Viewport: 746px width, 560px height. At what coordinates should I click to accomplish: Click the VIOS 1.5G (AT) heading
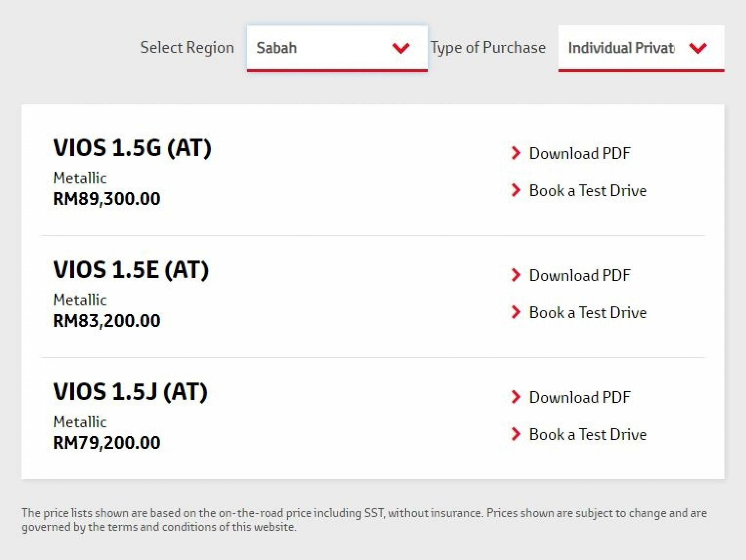click(132, 148)
